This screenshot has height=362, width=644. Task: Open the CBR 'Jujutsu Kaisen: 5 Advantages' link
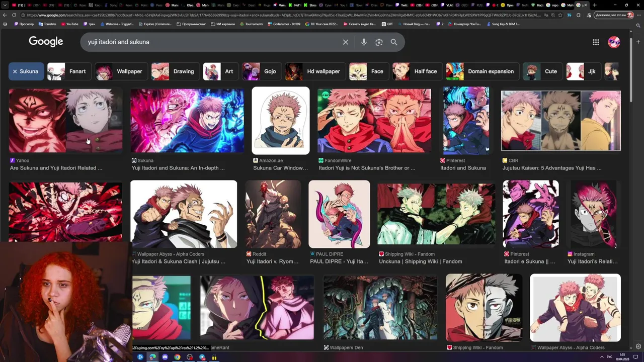point(552,168)
